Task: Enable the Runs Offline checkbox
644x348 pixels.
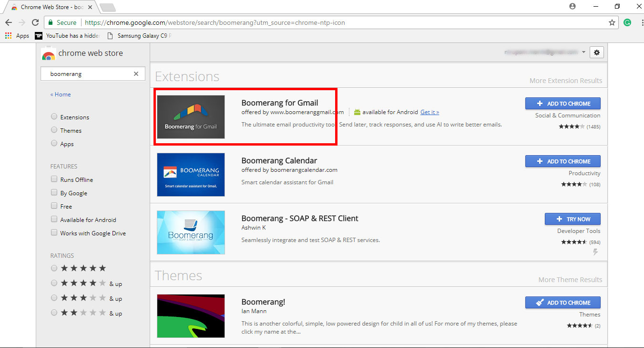Action: point(54,179)
